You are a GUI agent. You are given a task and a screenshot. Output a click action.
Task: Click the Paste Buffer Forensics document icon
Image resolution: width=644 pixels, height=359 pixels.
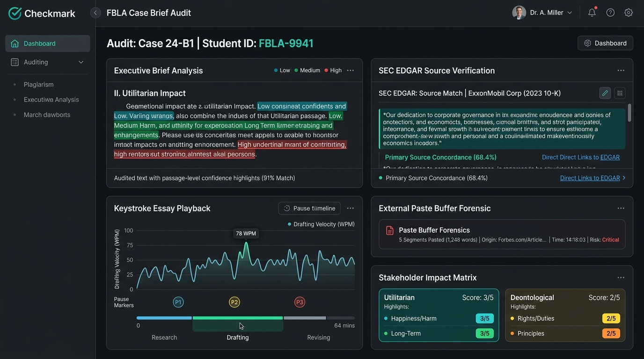click(x=389, y=230)
